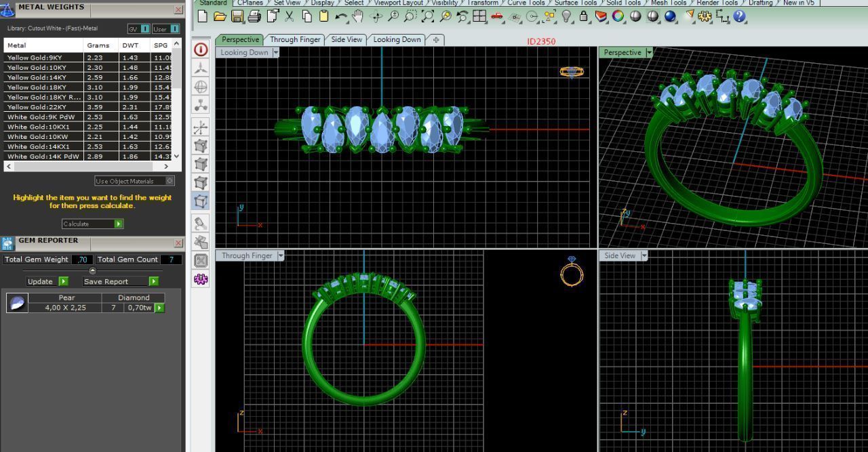Click the padlock Lock icon
This screenshot has width=868, height=452.
click(x=583, y=16)
